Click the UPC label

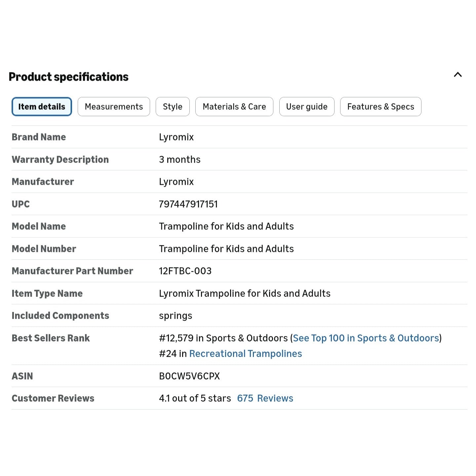(x=21, y=204)
